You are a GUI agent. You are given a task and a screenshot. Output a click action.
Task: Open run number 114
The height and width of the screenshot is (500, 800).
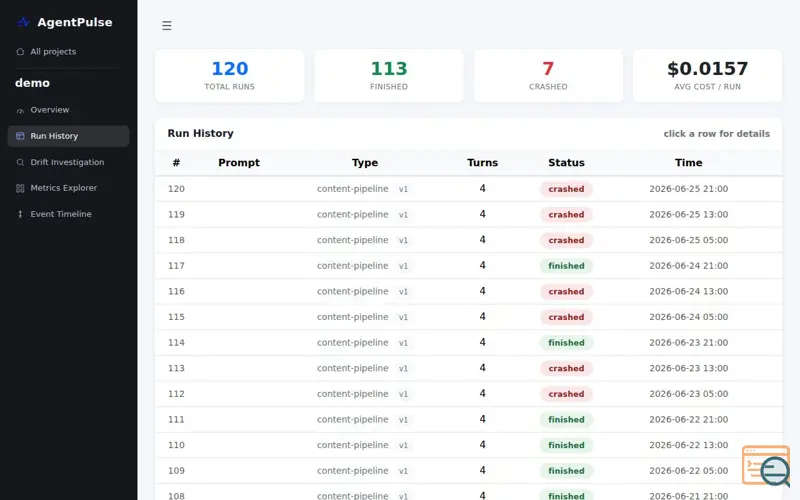tap(468, 342)
